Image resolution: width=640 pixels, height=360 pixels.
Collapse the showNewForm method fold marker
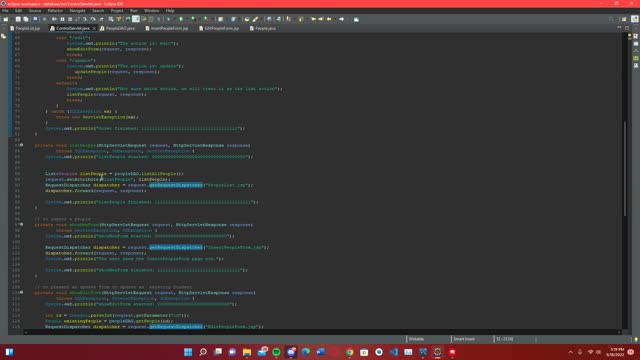click(22, 224)
